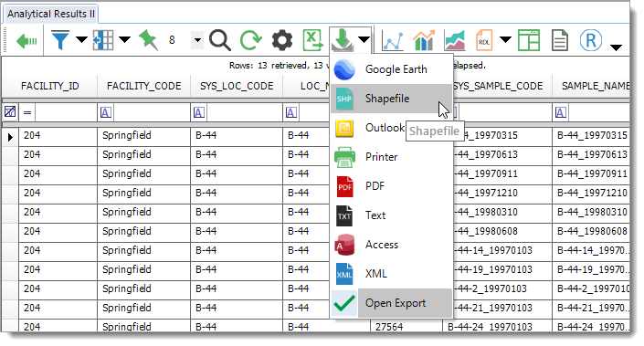644x346 pixels.
Task: Click sample name cell B-44_19980310
Action: point(592,212)
